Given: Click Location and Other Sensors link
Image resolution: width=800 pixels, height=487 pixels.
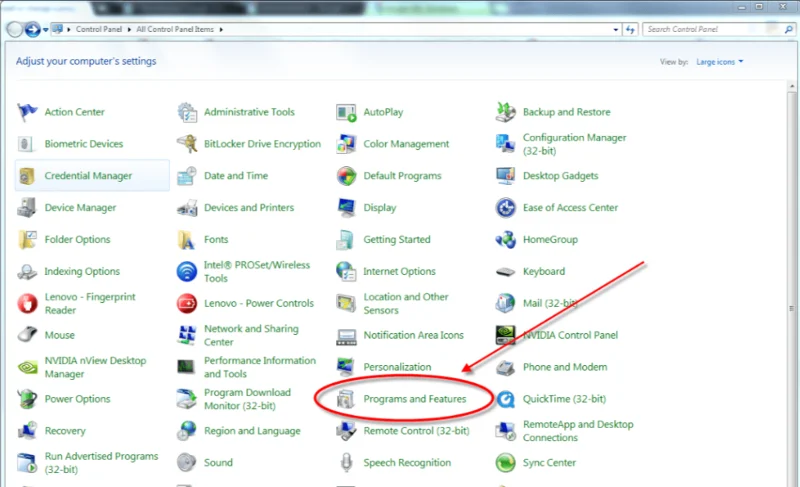Looking at the screenshot, I should click(406, 303).
